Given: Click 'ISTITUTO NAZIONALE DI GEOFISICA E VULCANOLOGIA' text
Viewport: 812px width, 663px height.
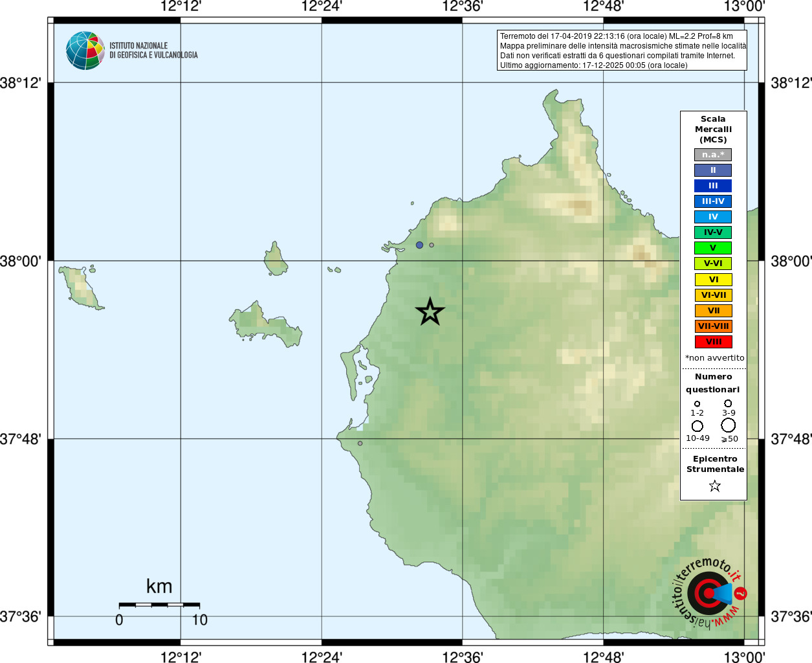Looking at the screenshot, I should click(153, 51).
